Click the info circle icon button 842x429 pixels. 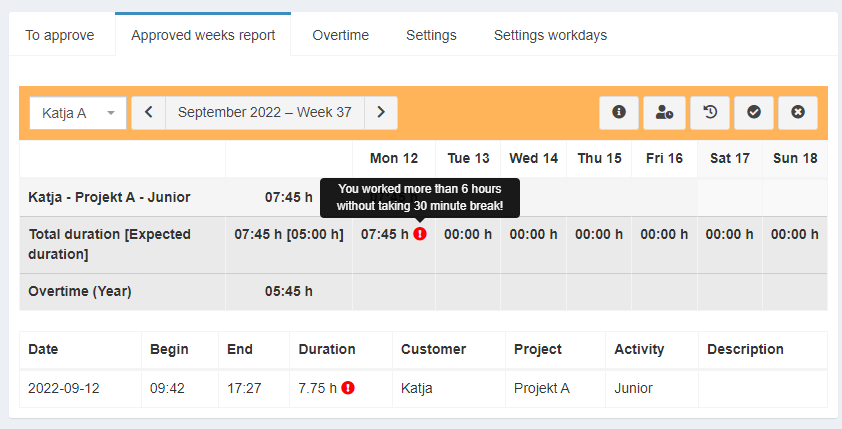coord(619,113)
